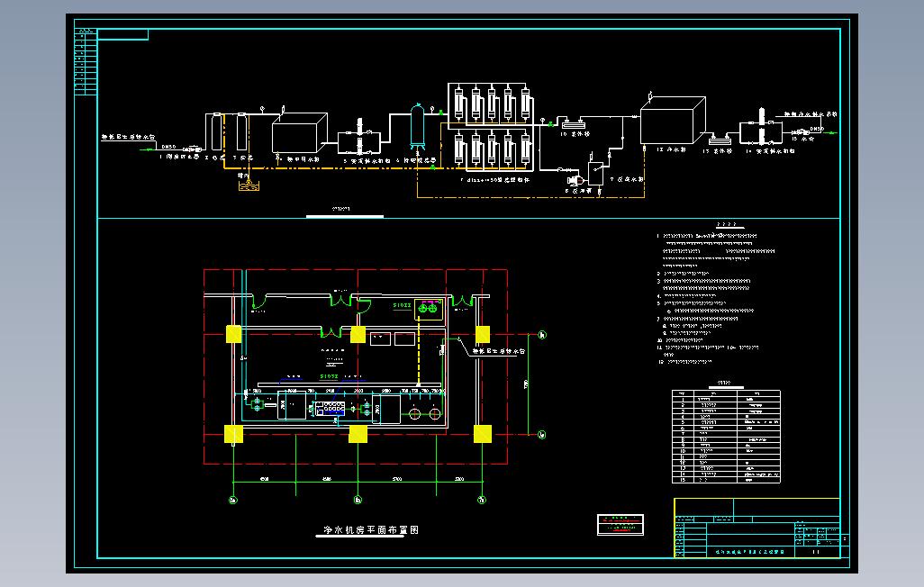Select the UV sterilizer symbol numbered 10

(x=573, y=123)
